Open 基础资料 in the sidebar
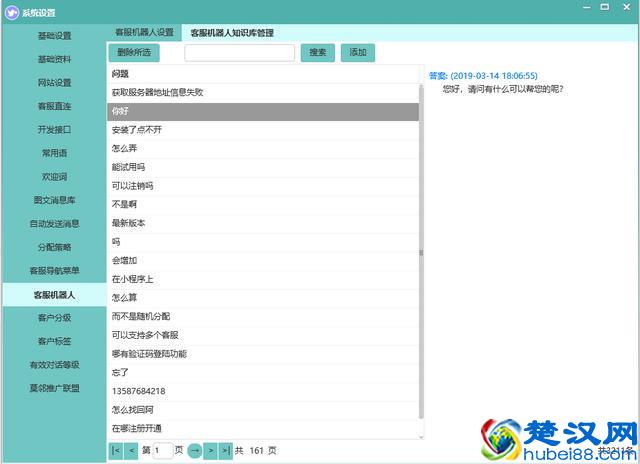This screenshot has height=464, width=640. pyautogui.click(x=54, y=59)
